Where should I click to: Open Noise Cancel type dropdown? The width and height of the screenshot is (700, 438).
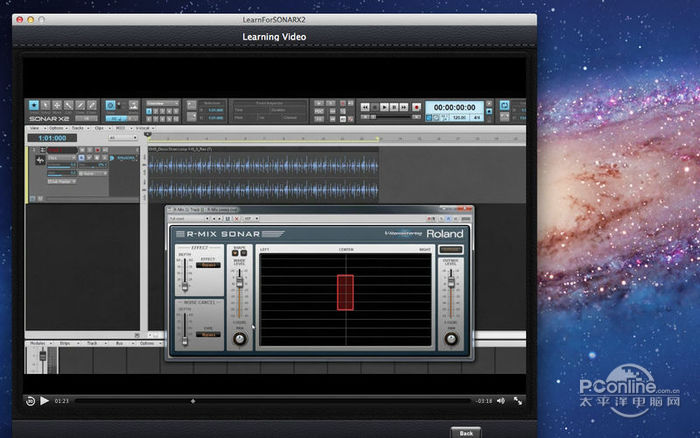coord(208,334)
